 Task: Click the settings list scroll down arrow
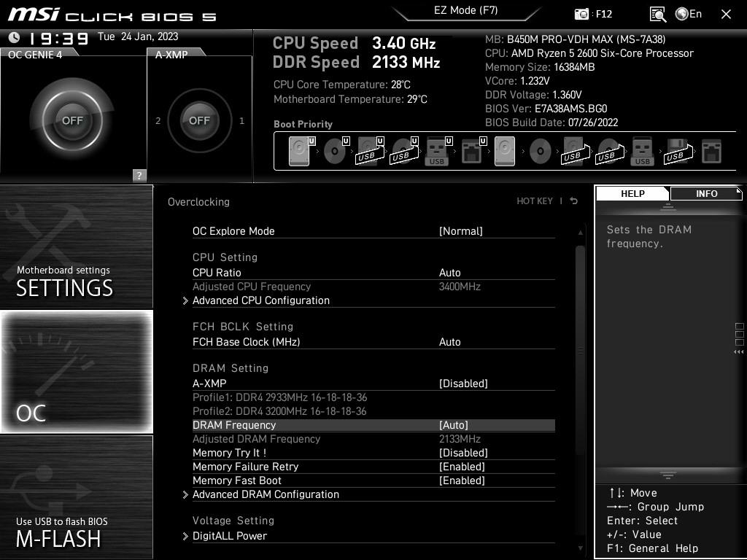[x=580, y=548]
